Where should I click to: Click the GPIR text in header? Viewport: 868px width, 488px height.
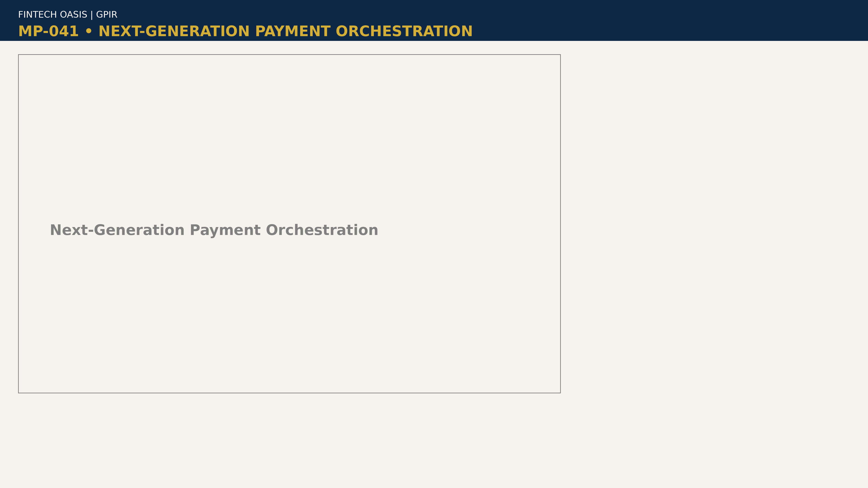[x=106, y=15]
